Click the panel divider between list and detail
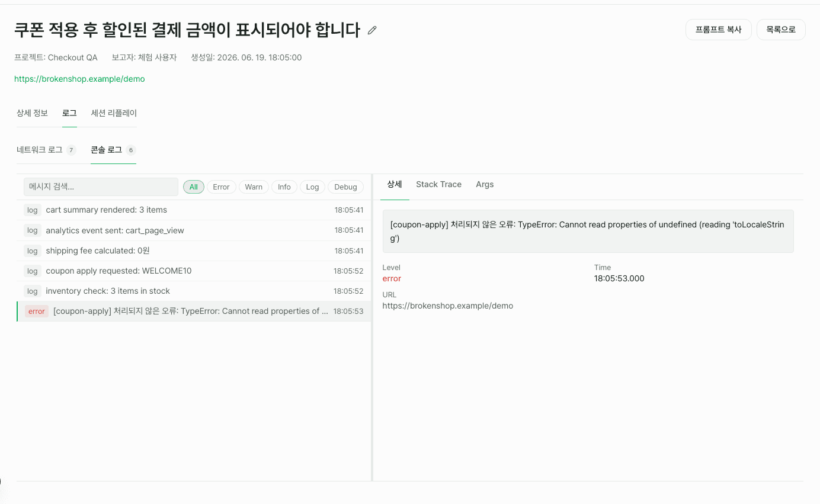 372,328
